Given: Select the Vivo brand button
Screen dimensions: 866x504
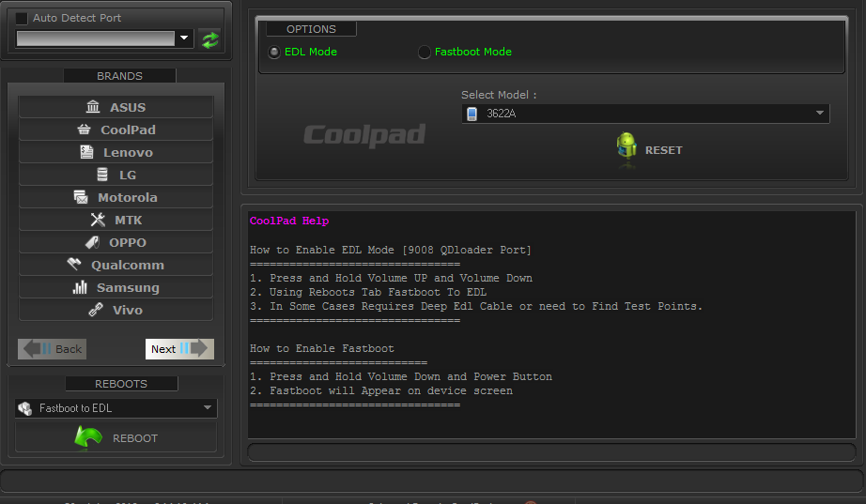Looking at the screenshot, I should coord(116,311).
